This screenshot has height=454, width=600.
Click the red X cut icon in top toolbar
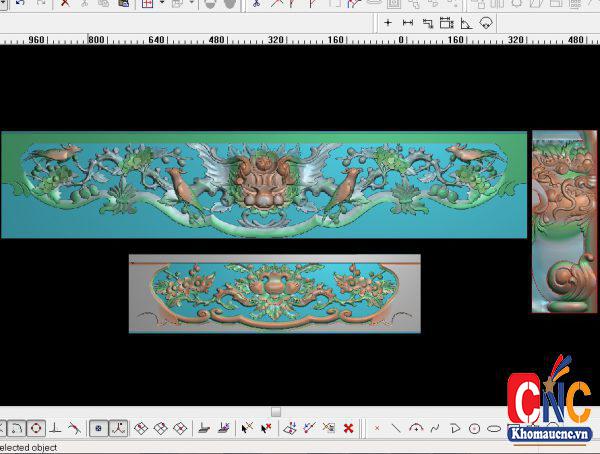65,4
